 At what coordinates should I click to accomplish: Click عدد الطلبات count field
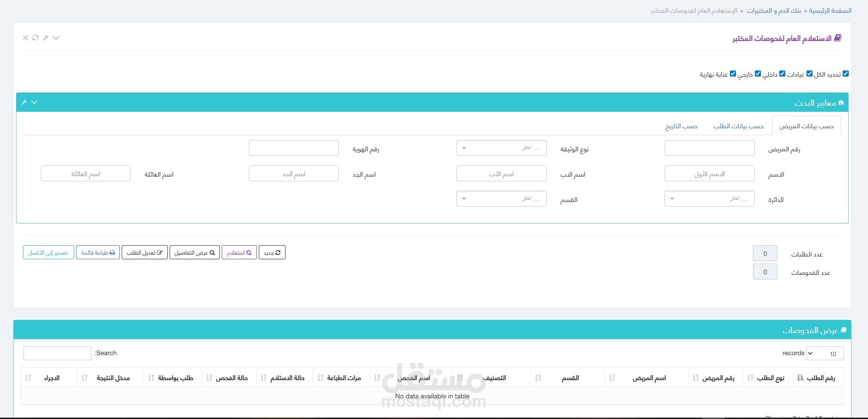[765, 254]
